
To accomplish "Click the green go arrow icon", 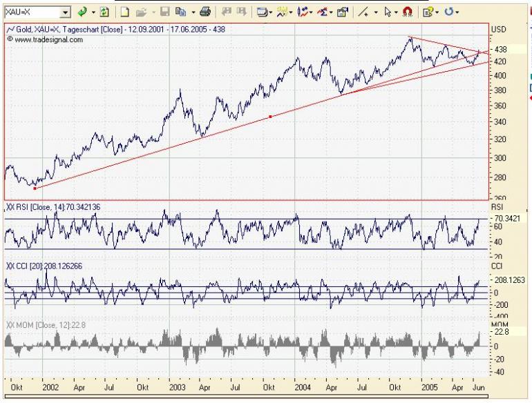I will click(x=82, y=12).
